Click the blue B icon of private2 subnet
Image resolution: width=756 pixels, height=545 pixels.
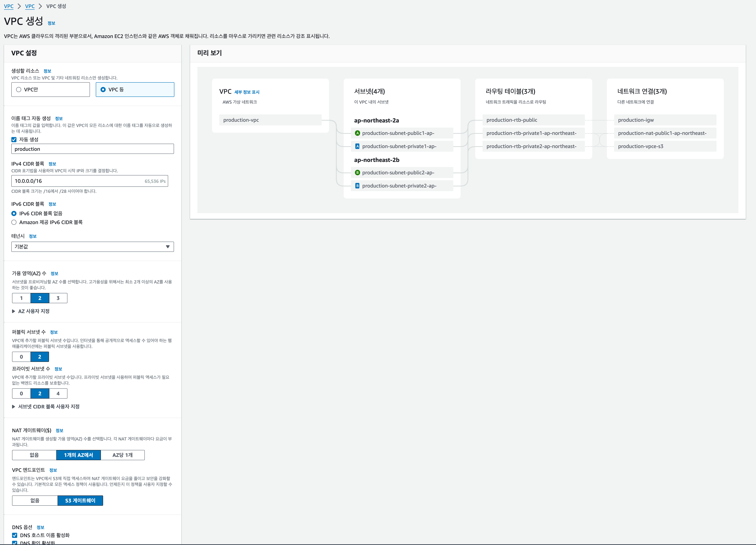[357, 186]
